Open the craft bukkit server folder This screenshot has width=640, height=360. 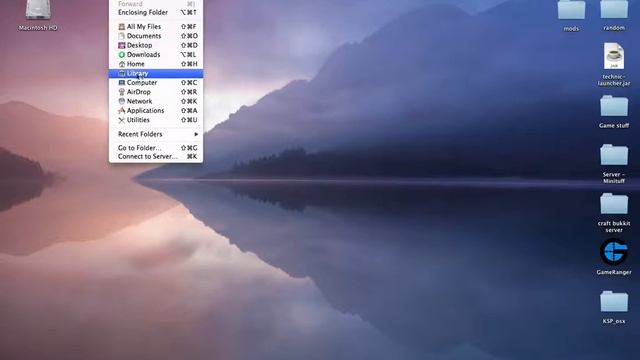(614, 204)
